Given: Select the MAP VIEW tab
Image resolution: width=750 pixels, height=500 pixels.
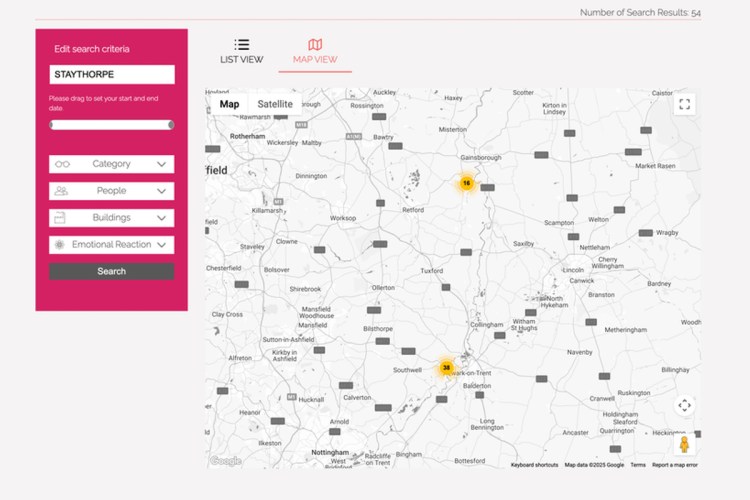Looking at the screenshot, I should click(x=315, y=60).
